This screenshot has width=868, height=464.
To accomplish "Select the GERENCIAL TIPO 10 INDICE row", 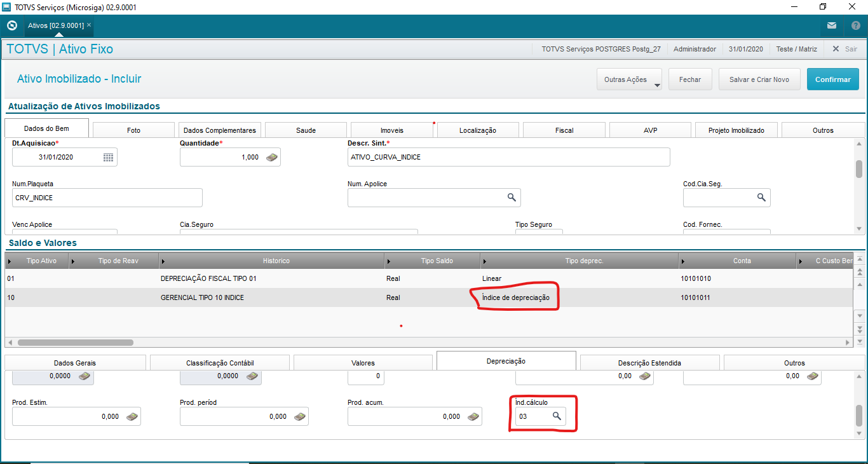I will pyautogui.click(x=429, y=297).
